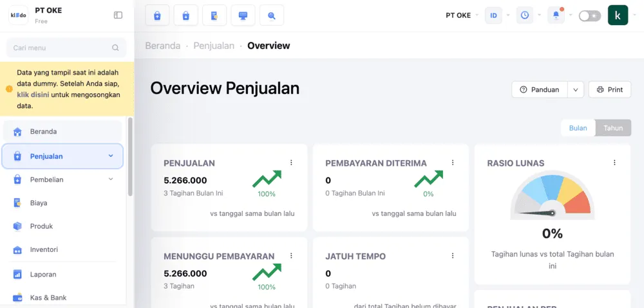This screenshot has height=308, width=644.
Task: Go to Penjualan in the breadcrumb
Action: tap(214, 46)
